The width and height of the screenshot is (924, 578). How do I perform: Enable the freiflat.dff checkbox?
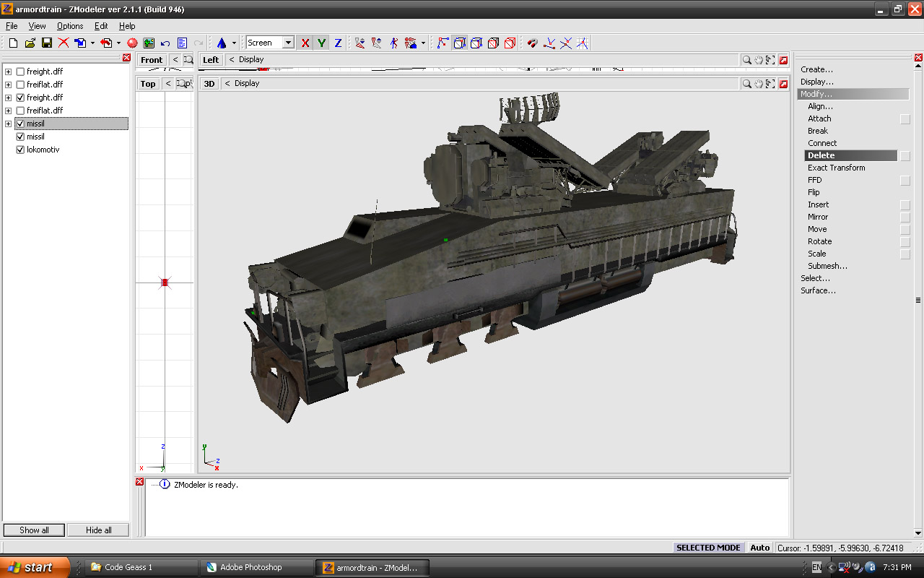click(x=20, y=85)
